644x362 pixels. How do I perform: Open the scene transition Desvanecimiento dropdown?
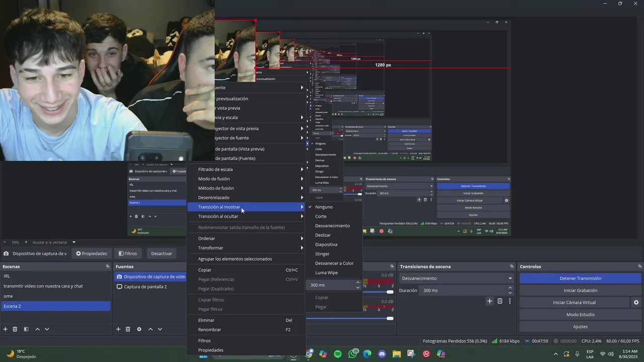point(457,279)
